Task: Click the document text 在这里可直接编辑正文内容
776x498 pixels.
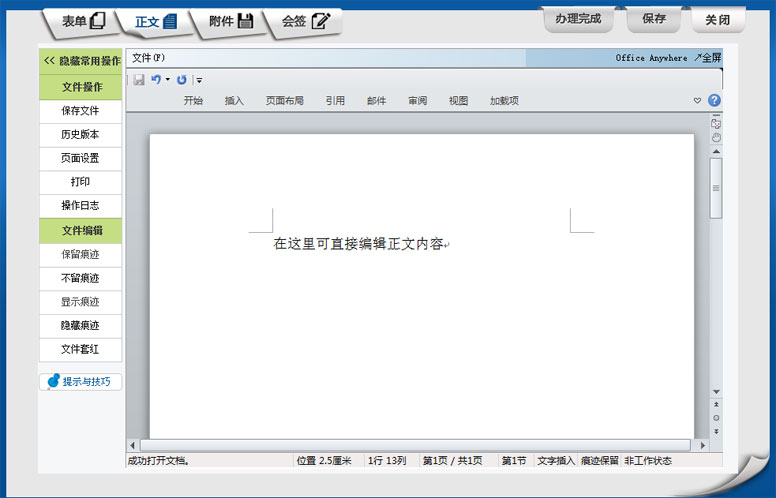Action: [x=358, y=244]
